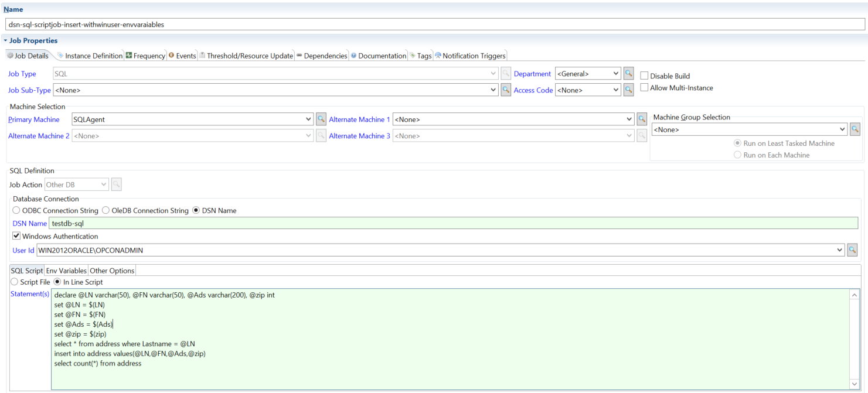Open the User Id dropdown

pos(840,250)
